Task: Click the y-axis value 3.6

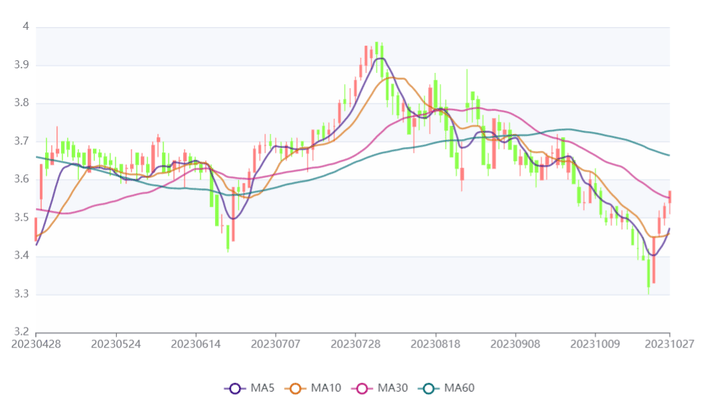Action: (22, 179)
